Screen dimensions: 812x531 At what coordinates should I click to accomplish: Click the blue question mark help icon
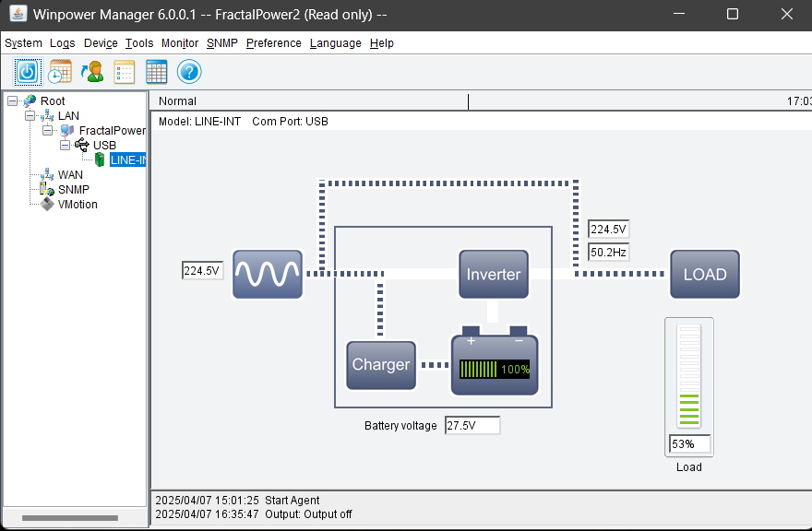tap(189, 72)
